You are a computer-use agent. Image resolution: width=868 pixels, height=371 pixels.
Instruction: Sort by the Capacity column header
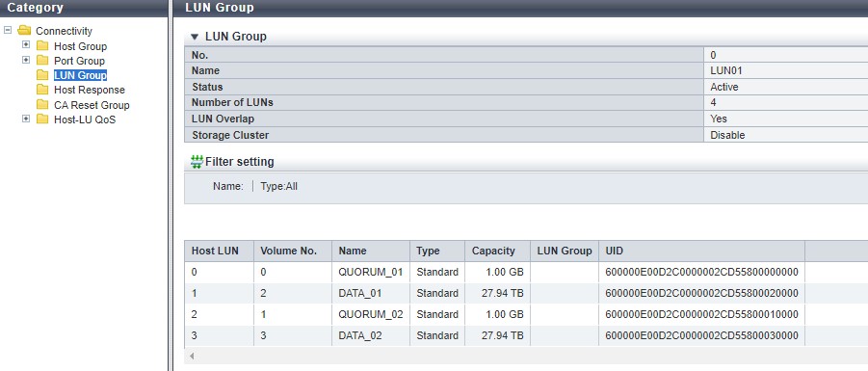[497, 251]
